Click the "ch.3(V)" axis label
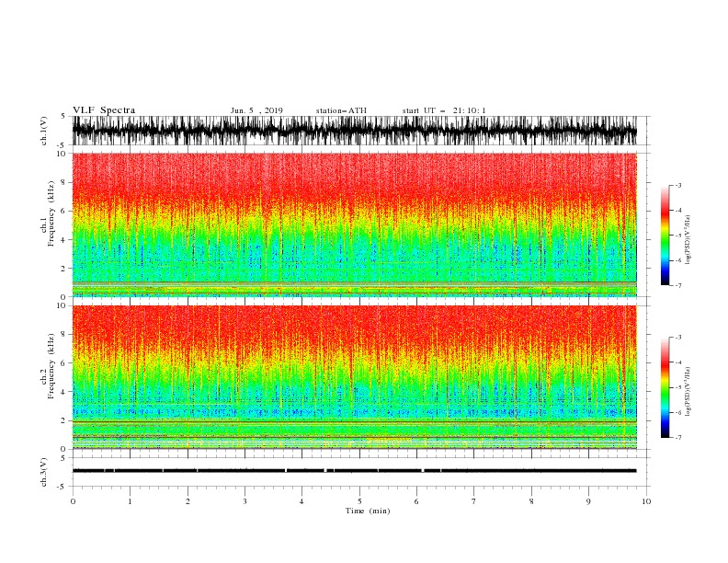This screenshot has width=728, height=563. [x=44, y=472]
